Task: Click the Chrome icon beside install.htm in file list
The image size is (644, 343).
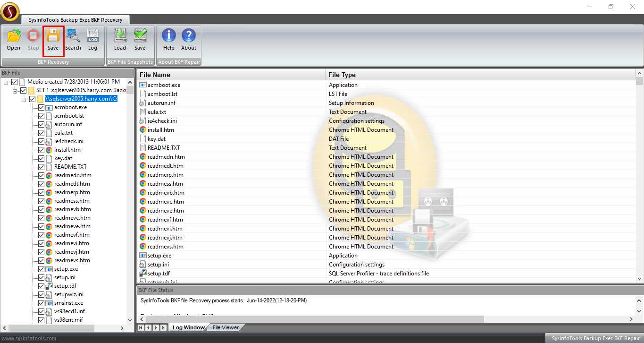Action: pyautogui.click(x=143, y=130)
